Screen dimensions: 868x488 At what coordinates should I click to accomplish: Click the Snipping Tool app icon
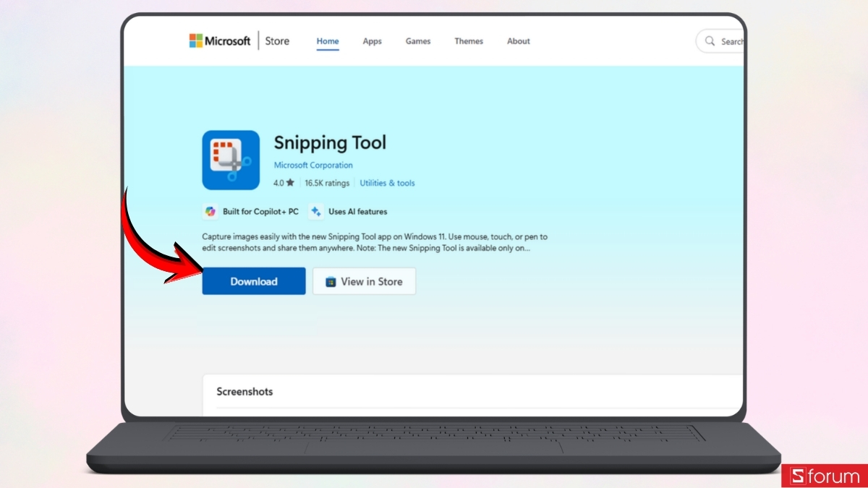click(231, 160)
